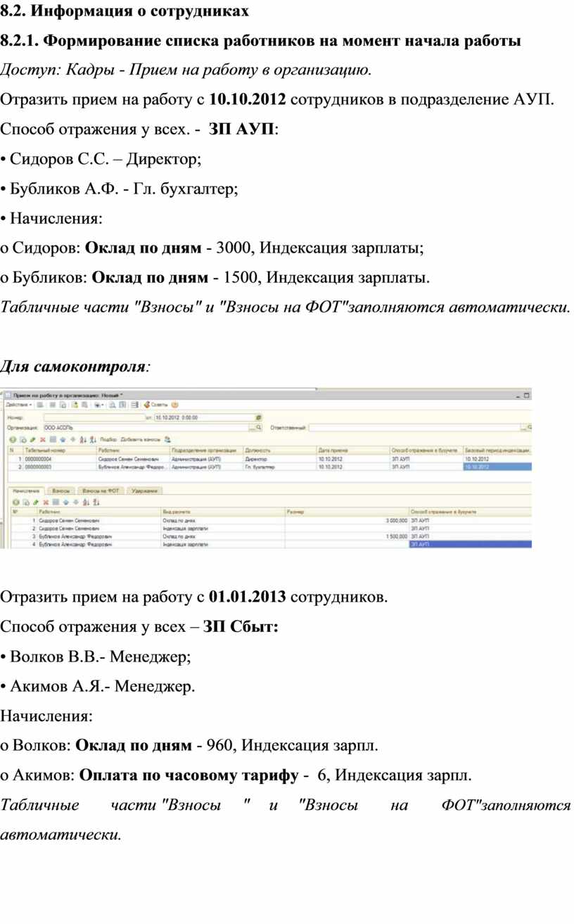The image size is (574, 924).
Task: Click the date field showing 10.10.2012 0:00:00
Action: pyautogui.click(x=204, y=417)
